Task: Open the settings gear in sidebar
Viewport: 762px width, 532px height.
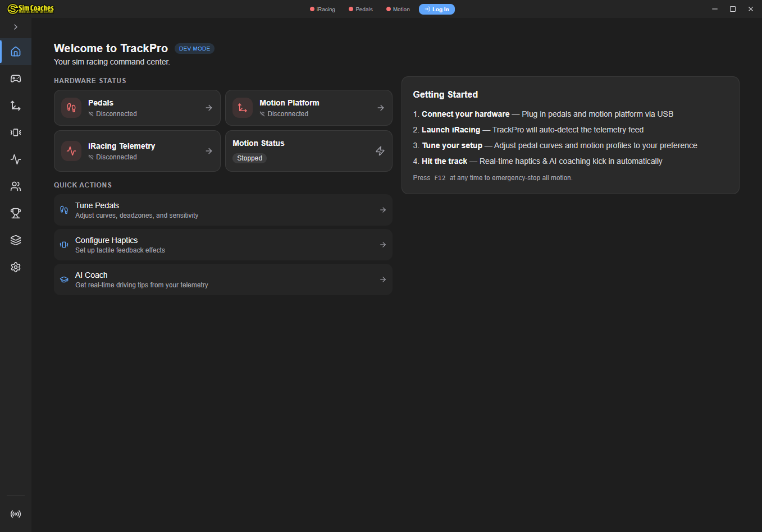Action: 16,267
